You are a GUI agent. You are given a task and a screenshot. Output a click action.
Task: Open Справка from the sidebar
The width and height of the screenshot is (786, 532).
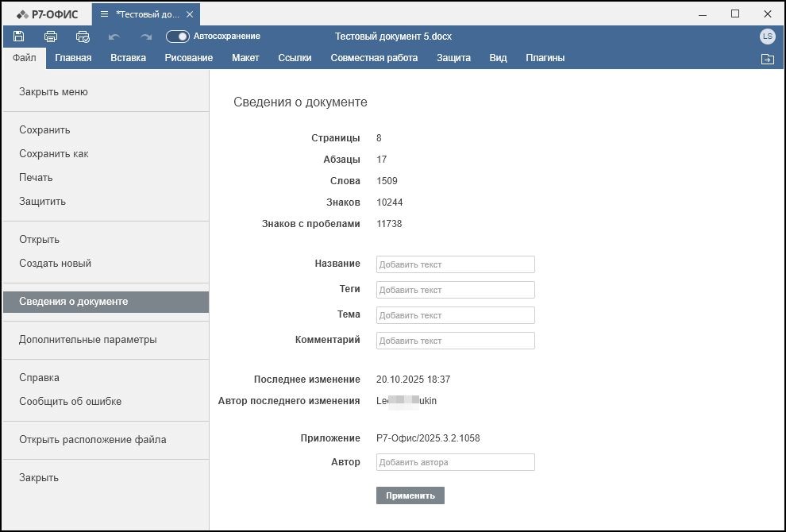pyautogui.click(x=106, y=378)
